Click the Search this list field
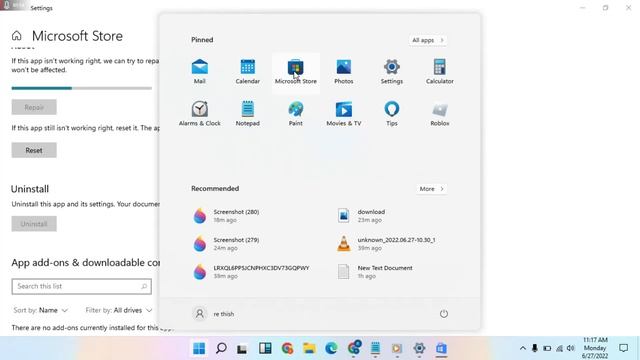The height and width of the screenshot is (360, 640). [82, 287]
